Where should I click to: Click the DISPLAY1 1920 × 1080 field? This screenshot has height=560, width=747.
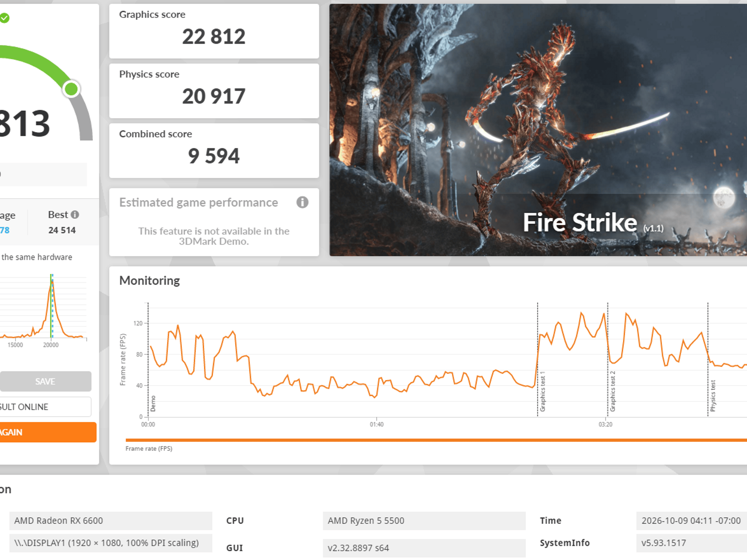(111, 543)
